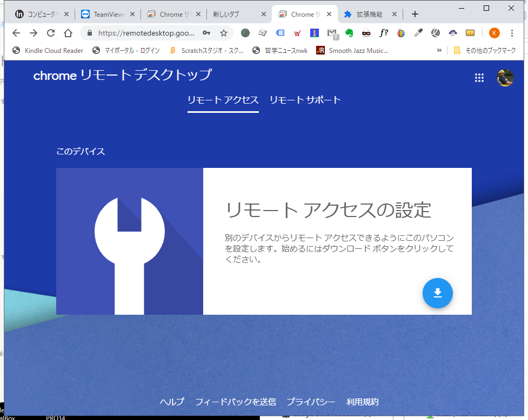Click the wrench setup illustration
Screen dimensions: 528x420
point(130,241)
